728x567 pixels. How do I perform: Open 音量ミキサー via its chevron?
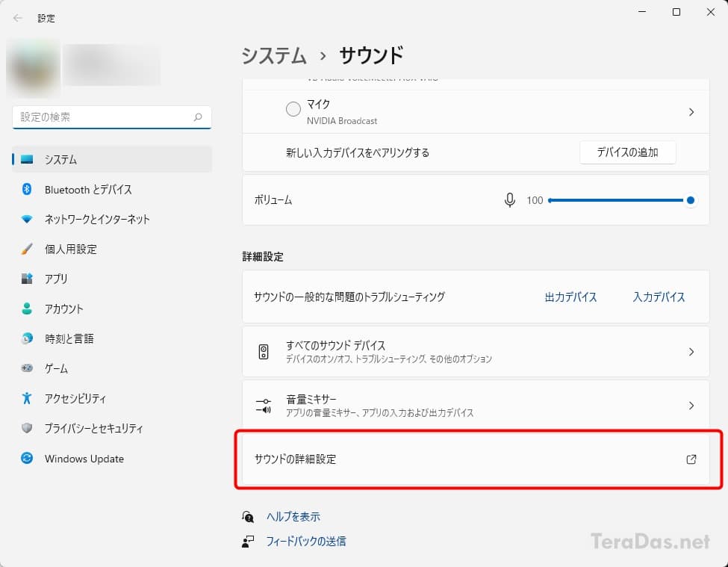pos(691,406)
